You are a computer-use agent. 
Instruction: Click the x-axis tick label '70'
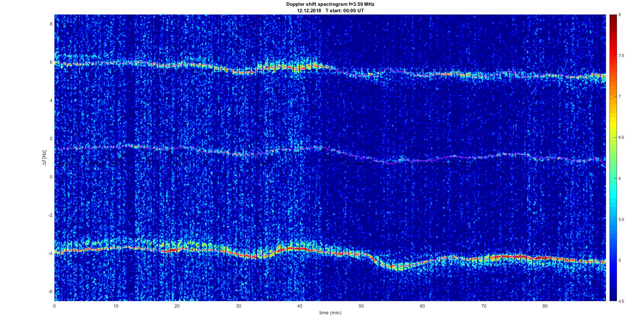(484, 306)
